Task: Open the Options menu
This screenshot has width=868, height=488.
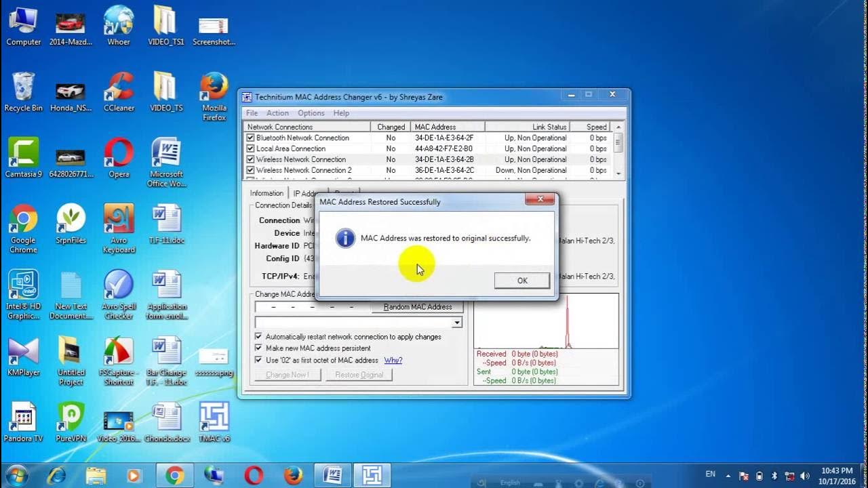Action: pyautogui.click(x=311, y=113)
